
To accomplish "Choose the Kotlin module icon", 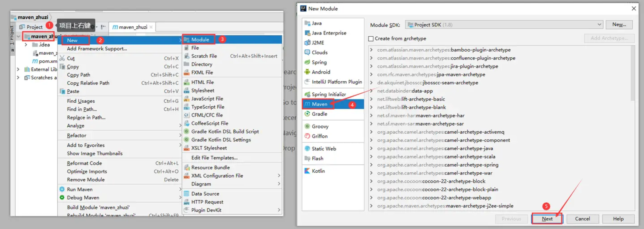I will tap(307, 171).
